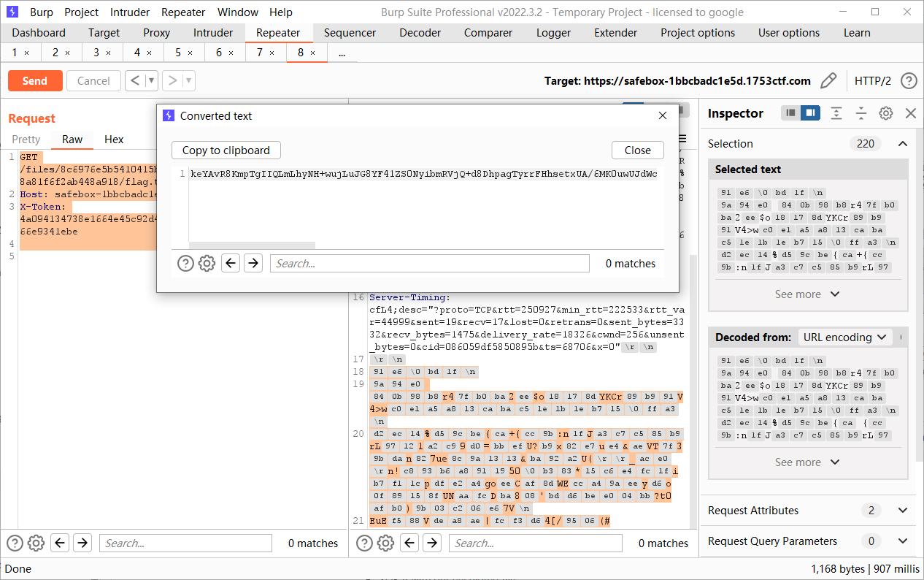The height and width of the screenshot is (580, 924).
Task: Previous match arrow in Converted text dialog
Action: click(231, 264)
